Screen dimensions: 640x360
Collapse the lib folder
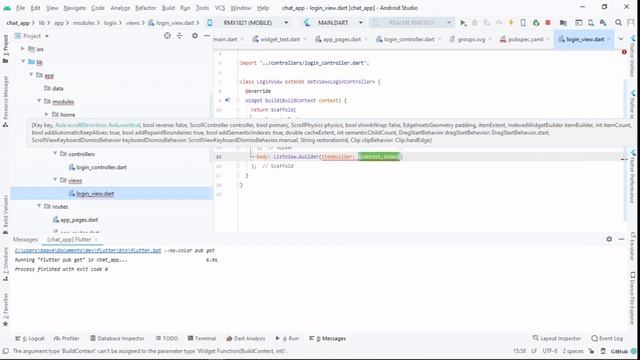pyautogui.click(x=23, y=62)
